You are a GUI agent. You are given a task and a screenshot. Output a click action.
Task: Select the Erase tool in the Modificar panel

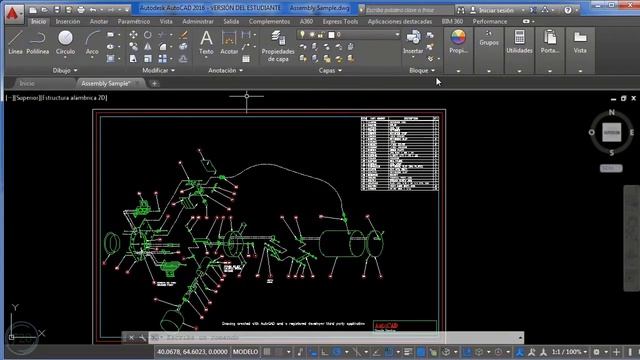pos(184,35)
